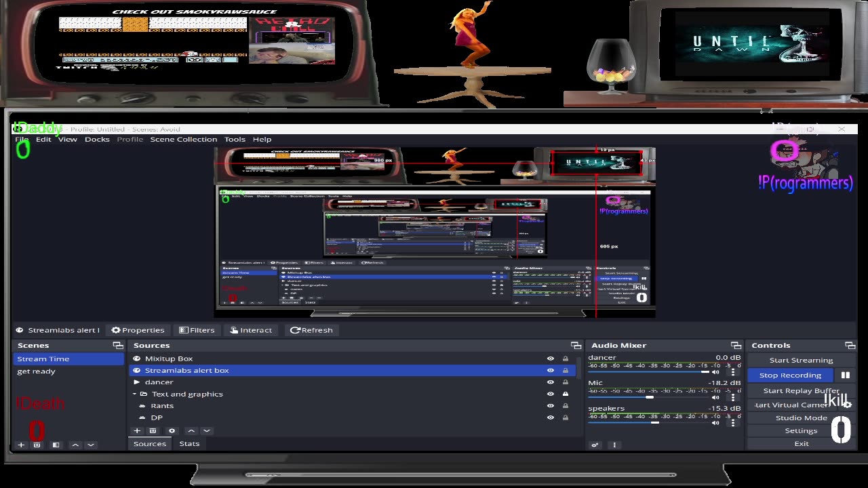Mute the speakers audio channel icon
Viewport: 868px width, 488px height.
click(x=715, y=423)
